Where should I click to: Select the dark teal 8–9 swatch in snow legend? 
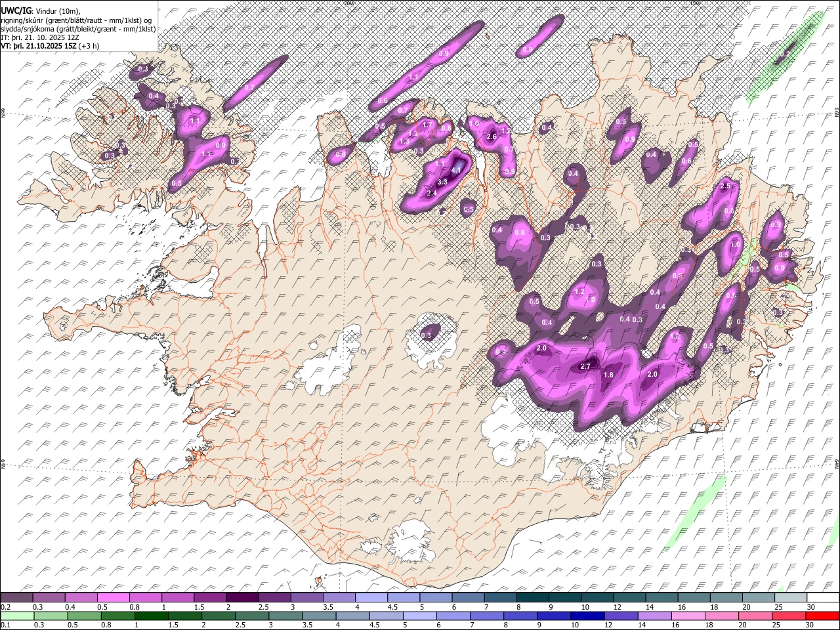[533, 598]
